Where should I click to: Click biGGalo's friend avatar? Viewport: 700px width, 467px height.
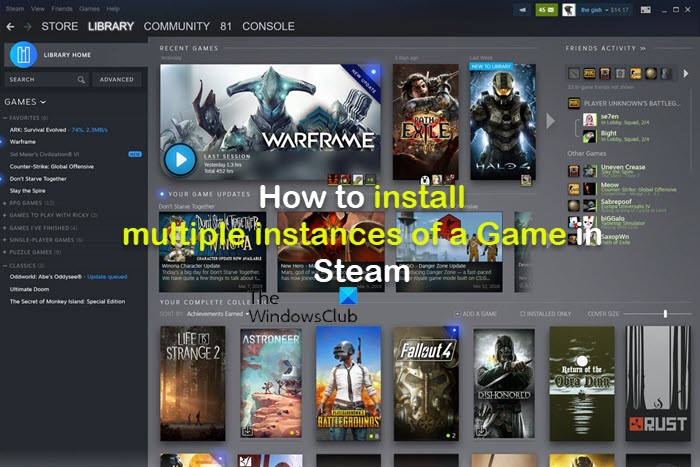[589, 222]
